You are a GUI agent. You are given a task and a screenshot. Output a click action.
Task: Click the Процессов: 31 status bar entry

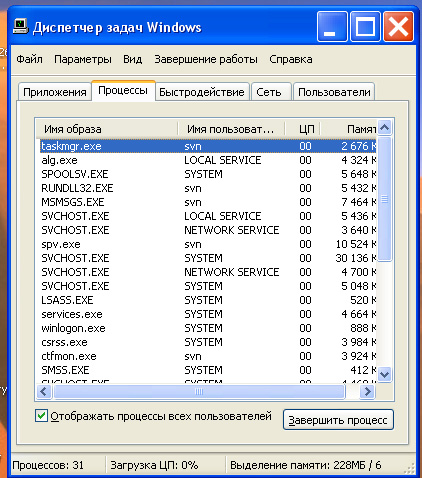48,465
